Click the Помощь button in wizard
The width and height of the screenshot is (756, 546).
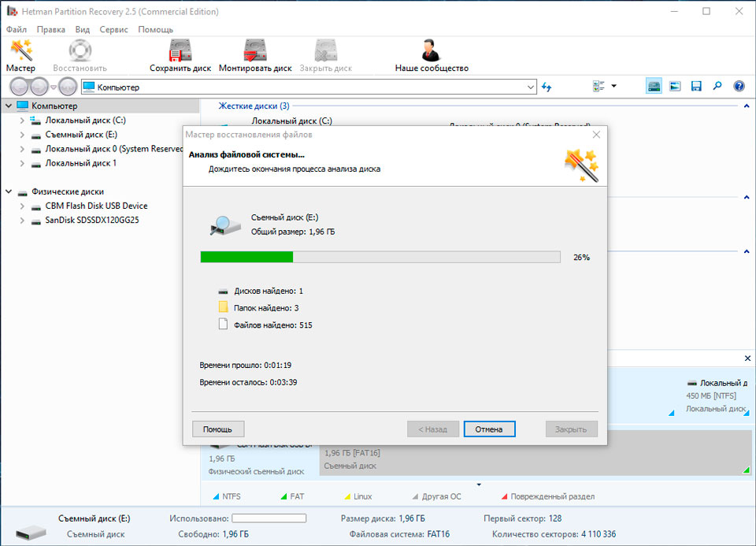tap(218, 429)
